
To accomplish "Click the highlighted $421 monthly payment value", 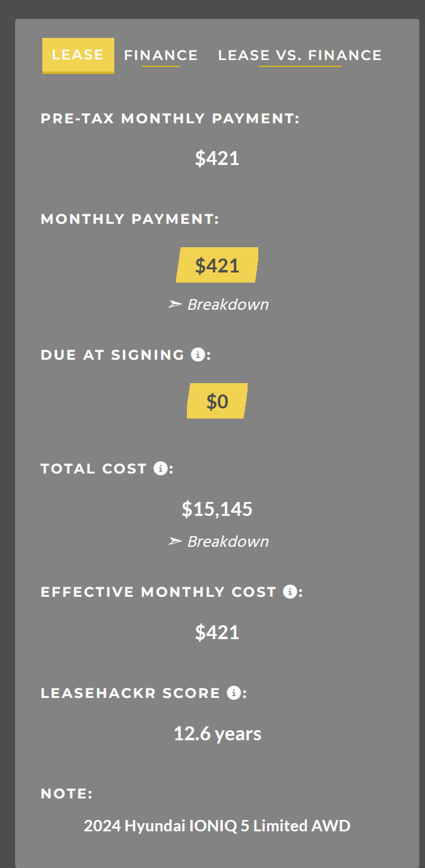I will click(x=217, y=265).
